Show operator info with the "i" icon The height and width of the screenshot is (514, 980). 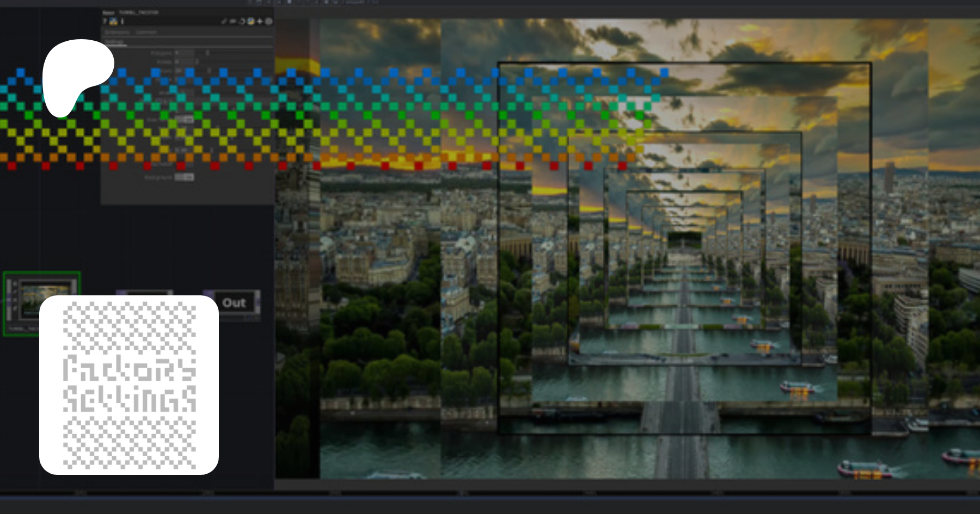point(122,21)
